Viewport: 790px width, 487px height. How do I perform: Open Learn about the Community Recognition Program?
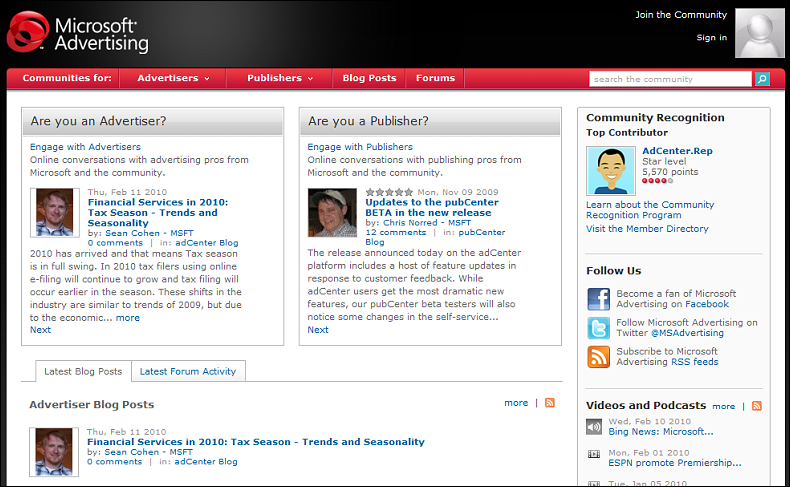(650, 210)
